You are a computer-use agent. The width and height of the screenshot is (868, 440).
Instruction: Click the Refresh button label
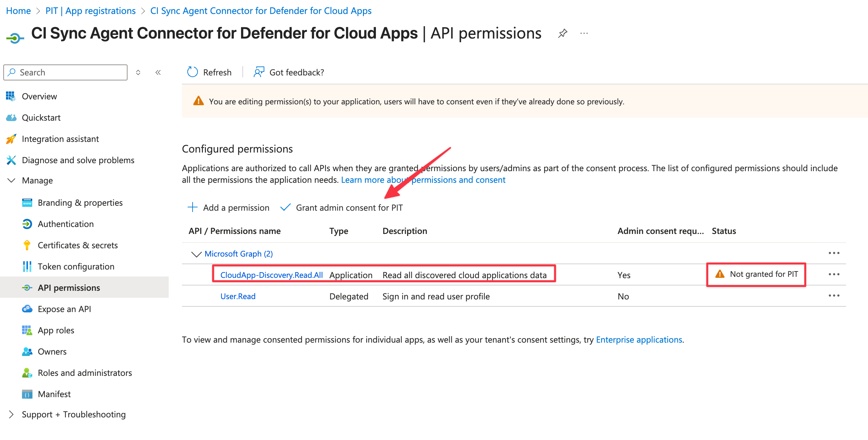(217, 72)
